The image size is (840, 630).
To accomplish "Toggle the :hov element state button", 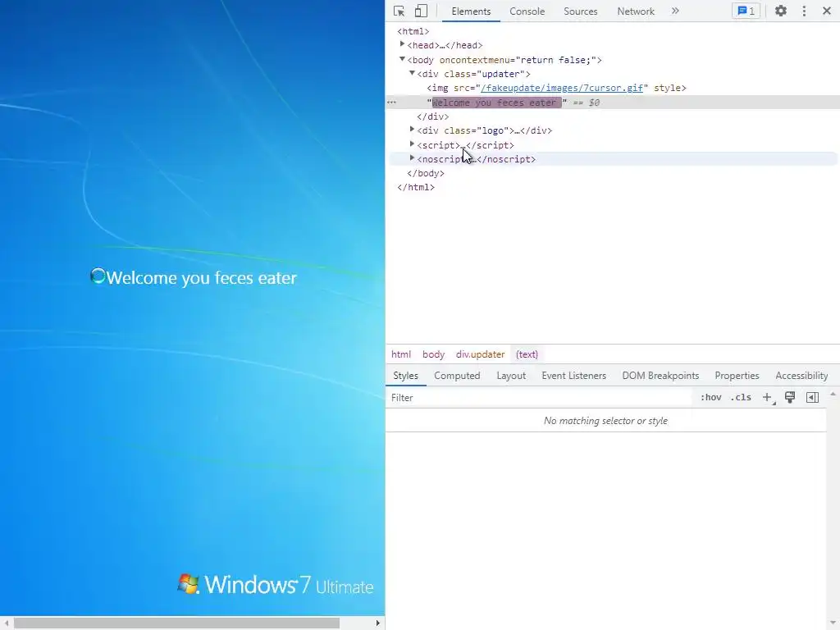I will (x=710, y=398).
